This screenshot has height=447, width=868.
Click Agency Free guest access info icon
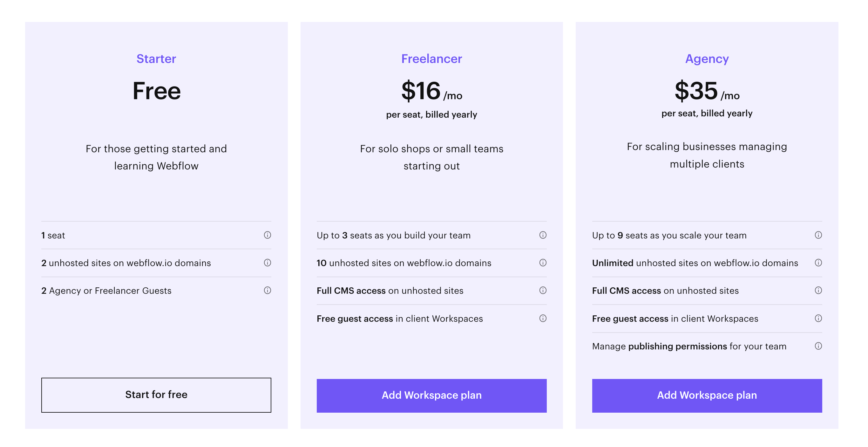818,318
